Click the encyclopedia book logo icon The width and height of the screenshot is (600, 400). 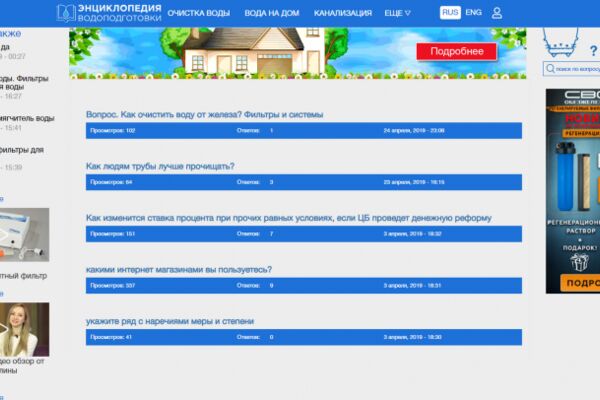(66, 13)
